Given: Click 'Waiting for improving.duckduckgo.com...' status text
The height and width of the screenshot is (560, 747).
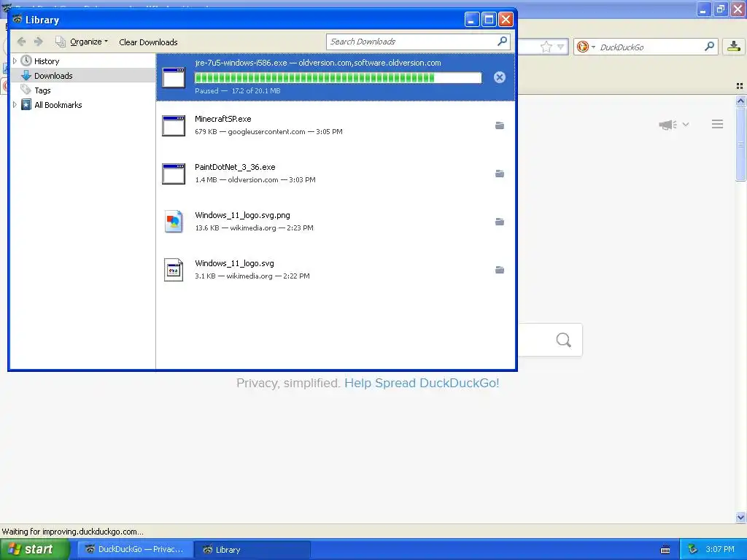Looking at the screenshot, I should [x=72, y=532].
